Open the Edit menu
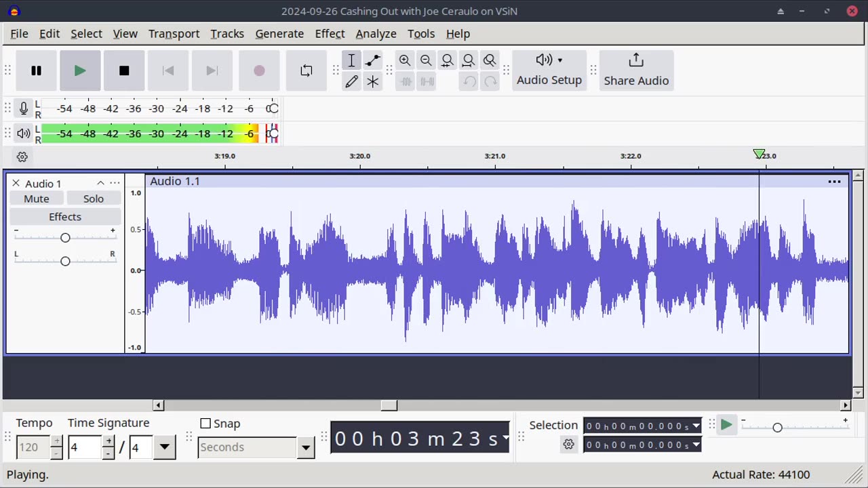Viewport: 868px width, 488px height. 50,33
